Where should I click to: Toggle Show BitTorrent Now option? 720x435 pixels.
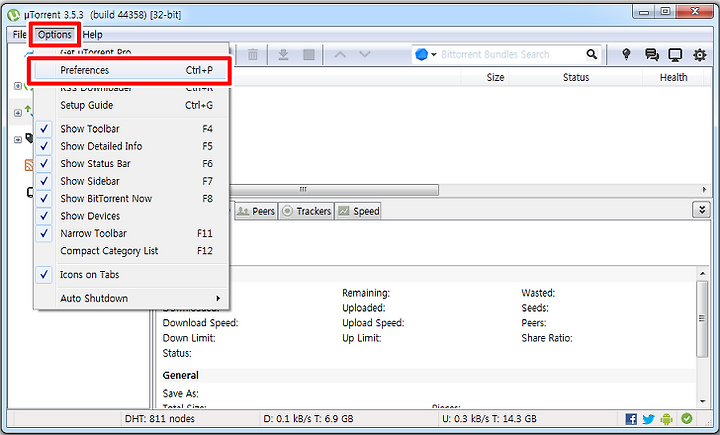132,198
